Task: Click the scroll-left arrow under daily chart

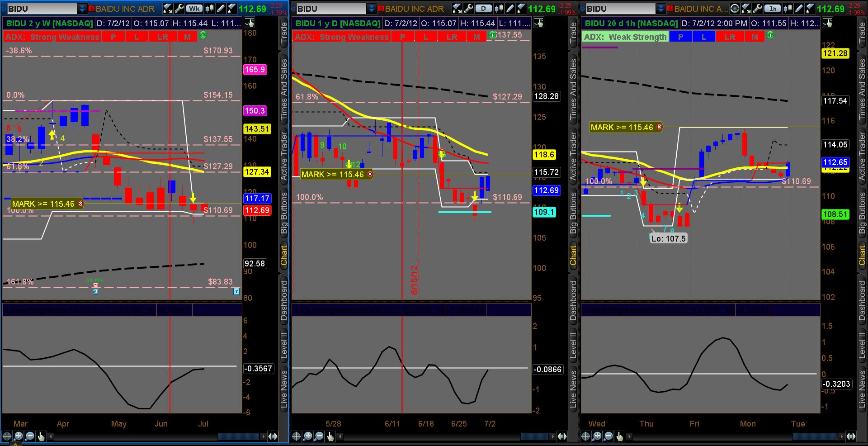Action: tap(340, 437)
